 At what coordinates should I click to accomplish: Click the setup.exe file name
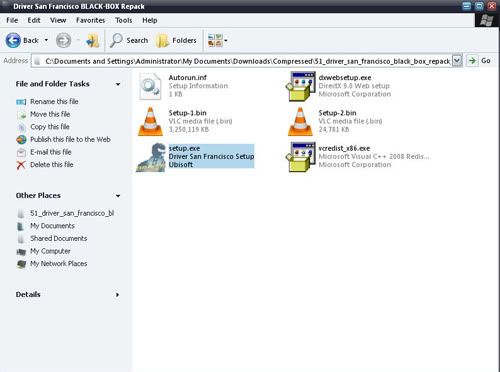[x=184, y=148]
